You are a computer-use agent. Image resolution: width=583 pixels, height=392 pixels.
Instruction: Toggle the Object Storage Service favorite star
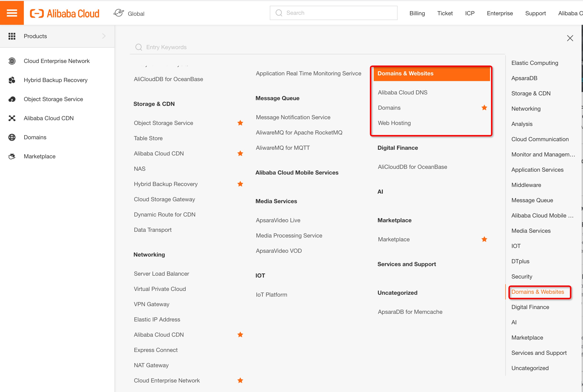240,123
